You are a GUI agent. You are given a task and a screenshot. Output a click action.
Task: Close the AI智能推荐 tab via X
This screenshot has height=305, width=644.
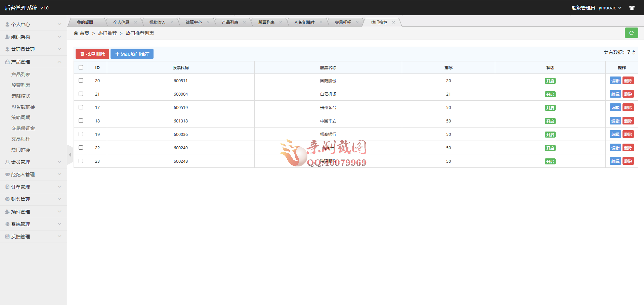point(321,22)
